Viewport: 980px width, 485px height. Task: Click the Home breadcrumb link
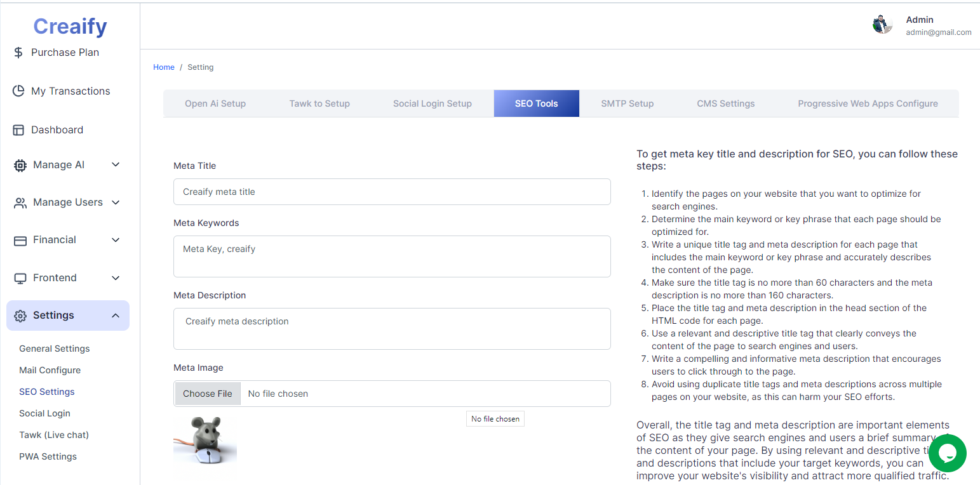click(164, 67)
